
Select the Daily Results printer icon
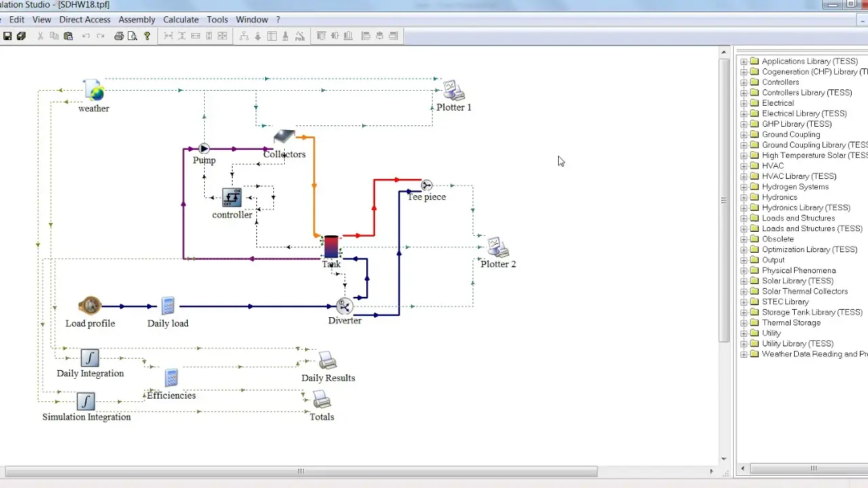pyautogui.click(x=328, y=361)
